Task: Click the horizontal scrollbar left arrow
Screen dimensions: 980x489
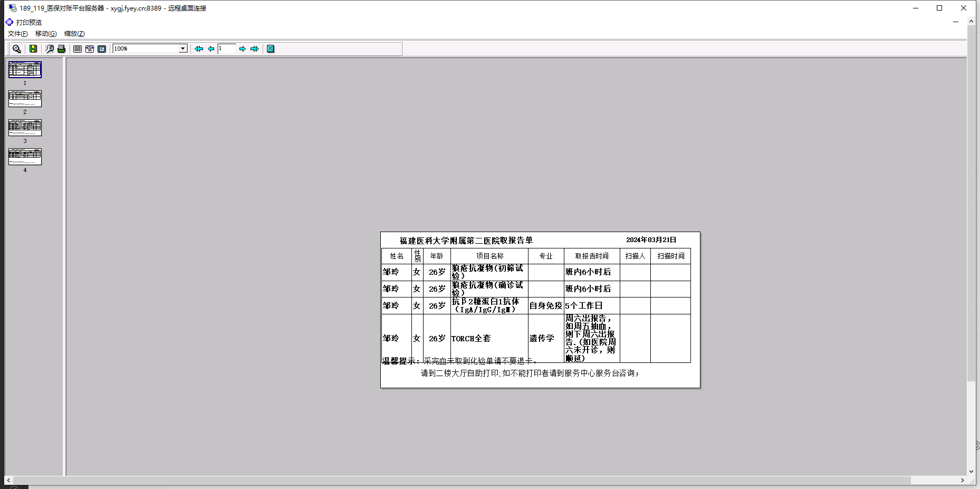Action: click(8, 481)
